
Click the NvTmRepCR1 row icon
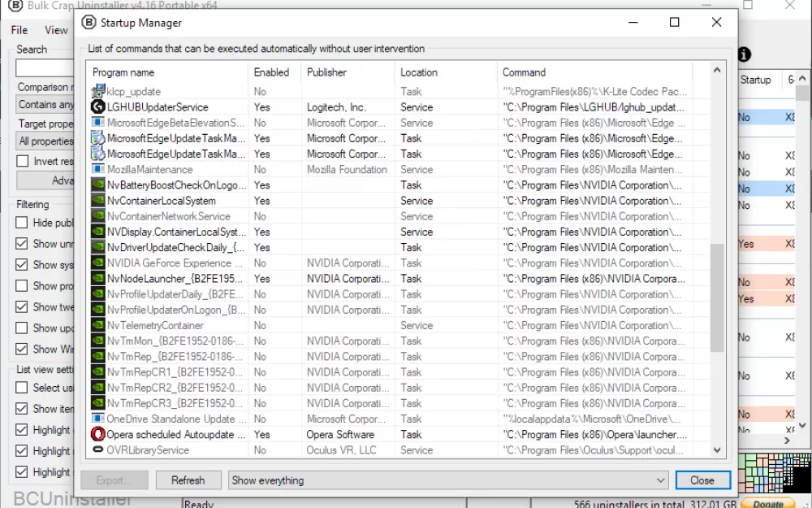[x=98, y=371]
